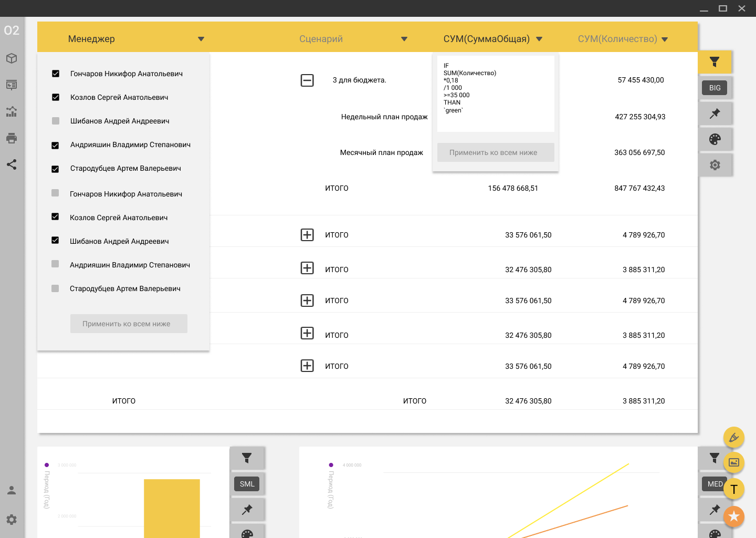756x538 pixels.
Task: Open the table widget color palette icon
Action: (715, 139)
